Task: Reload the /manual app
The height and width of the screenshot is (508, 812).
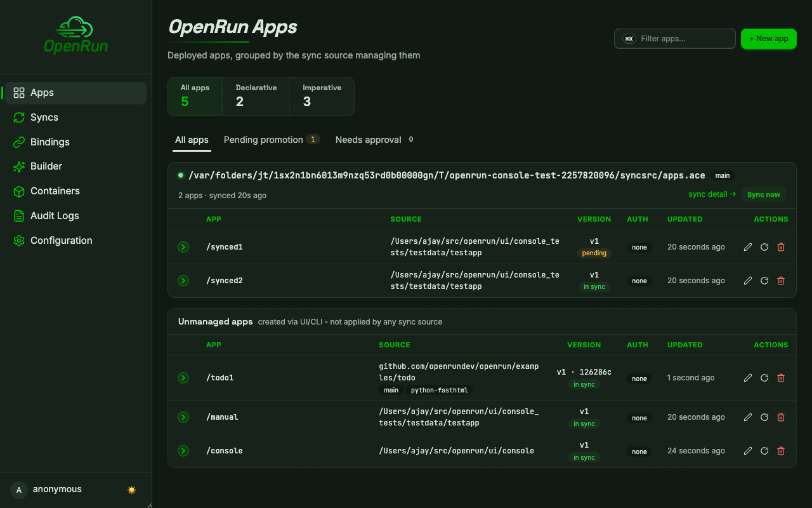Action: pyautogui.click(x=764, y=417)
